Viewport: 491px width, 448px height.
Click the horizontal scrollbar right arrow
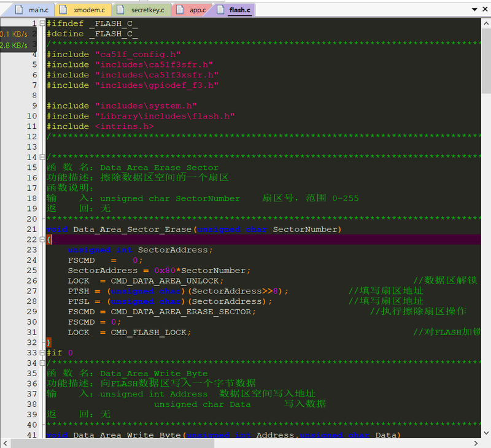tap(476, 443)
